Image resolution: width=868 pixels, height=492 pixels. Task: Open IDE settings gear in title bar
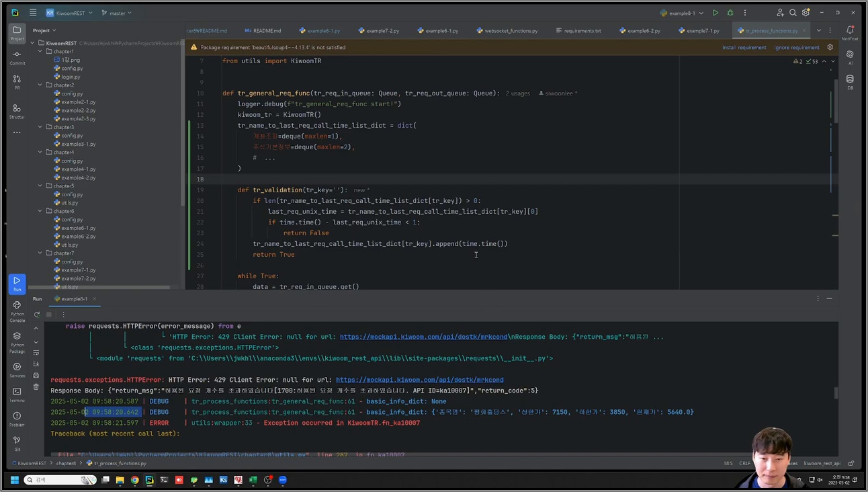pyautogui.click(x=806, y=13)
